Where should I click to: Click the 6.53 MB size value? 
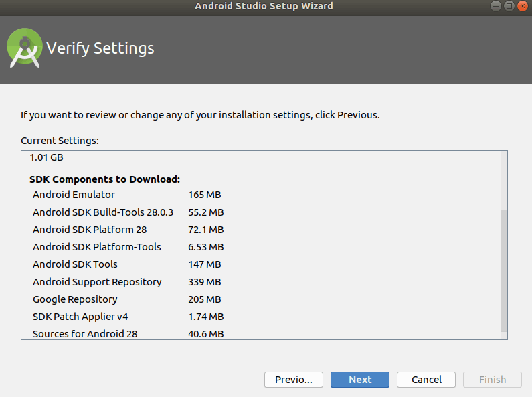[x=206, y=247]
